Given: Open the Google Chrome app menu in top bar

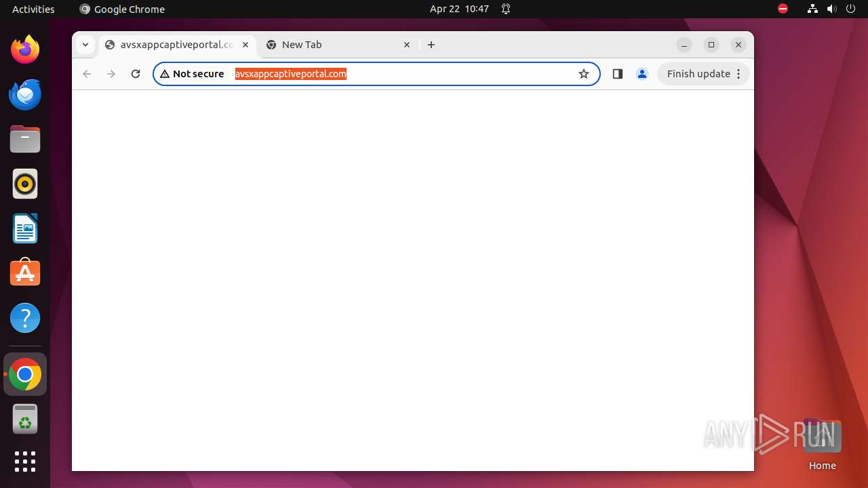Looking at the screenshot, I should [122, 9].
